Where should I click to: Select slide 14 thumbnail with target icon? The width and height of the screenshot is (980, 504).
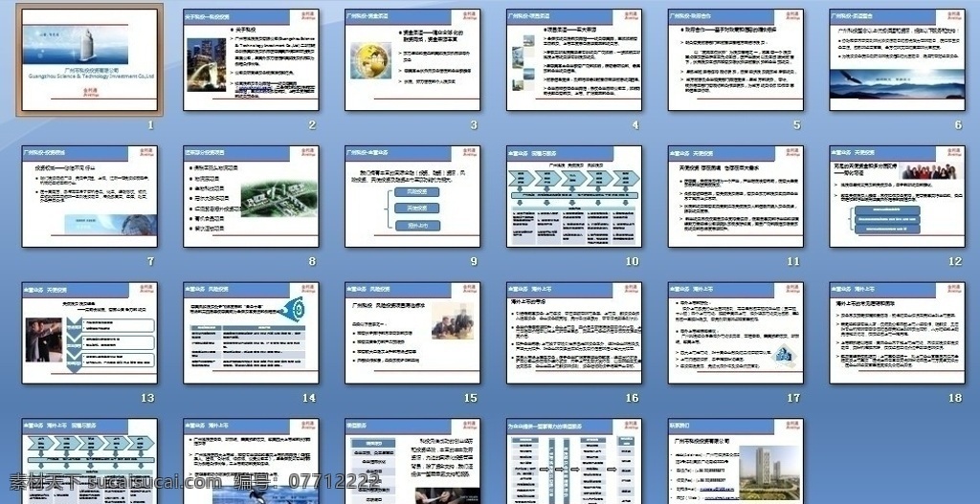point(252,333)
